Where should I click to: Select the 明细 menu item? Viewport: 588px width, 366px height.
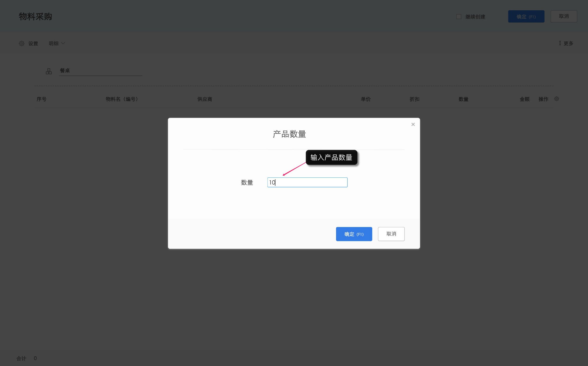(54, 43)
